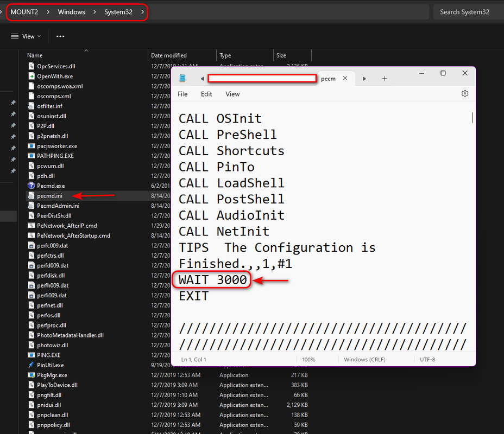Select the file pdh.dll
504x434 pixels.
[46, 176]
